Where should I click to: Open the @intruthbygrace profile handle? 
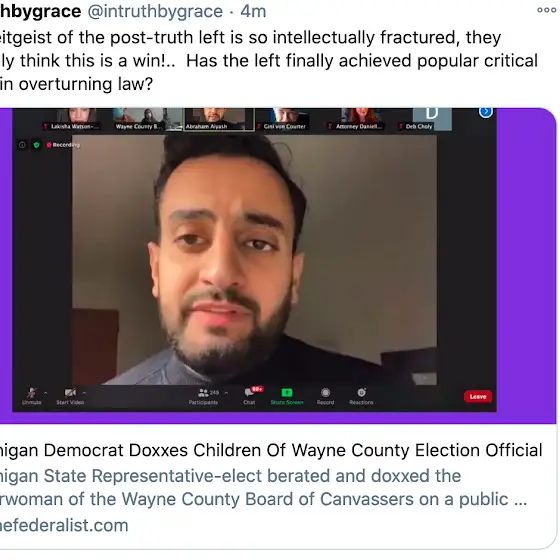155,11
